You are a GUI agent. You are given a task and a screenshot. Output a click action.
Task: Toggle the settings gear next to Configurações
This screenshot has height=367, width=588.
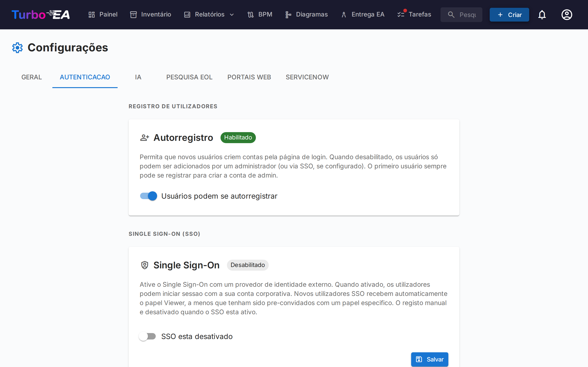[17, 47]
